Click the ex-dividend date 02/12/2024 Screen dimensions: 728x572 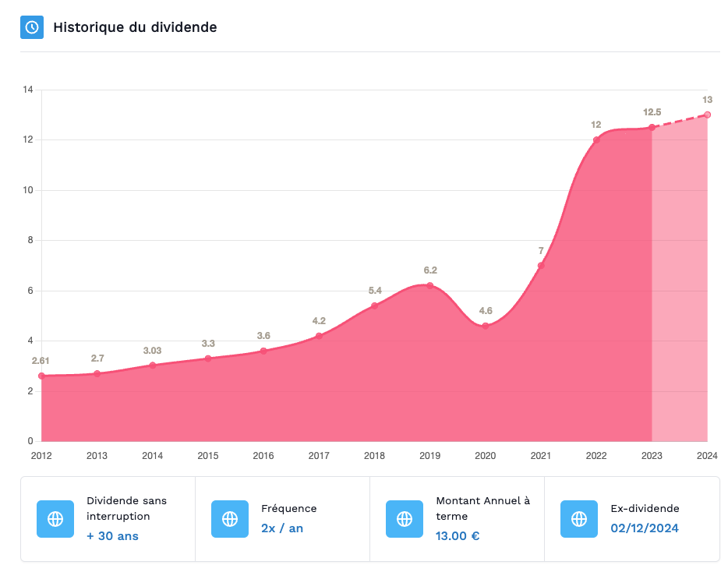tap(645, 528)
